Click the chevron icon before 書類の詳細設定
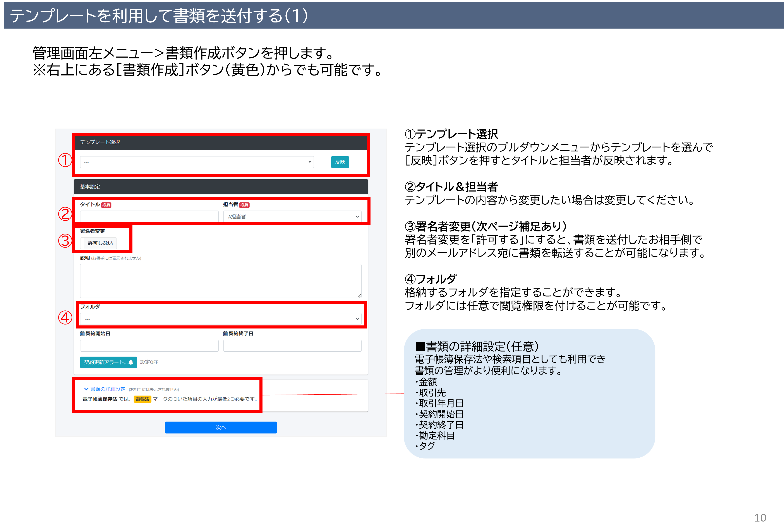The width and height of the screenshot is (784, 532). coord(86,389)
